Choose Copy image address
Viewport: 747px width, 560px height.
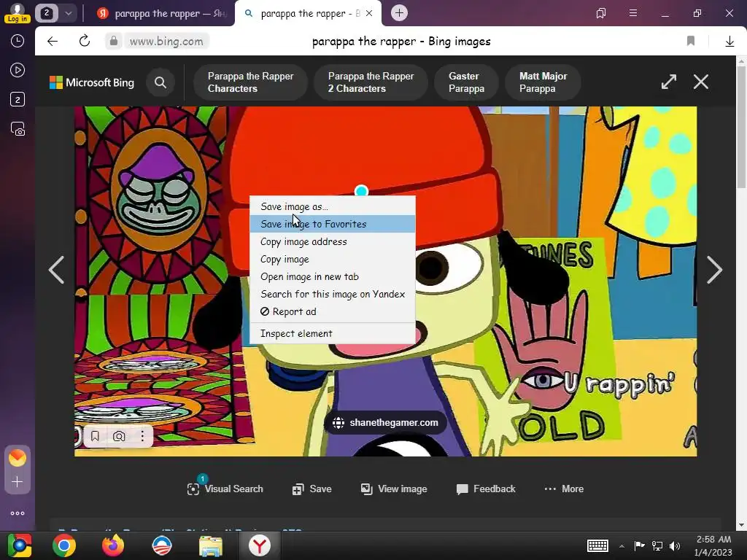333,241
